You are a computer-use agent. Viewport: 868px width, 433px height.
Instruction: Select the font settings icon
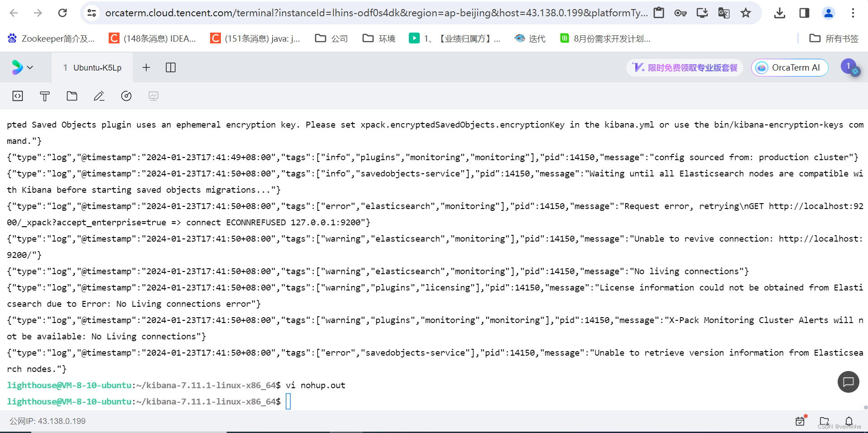coord(44,96)
